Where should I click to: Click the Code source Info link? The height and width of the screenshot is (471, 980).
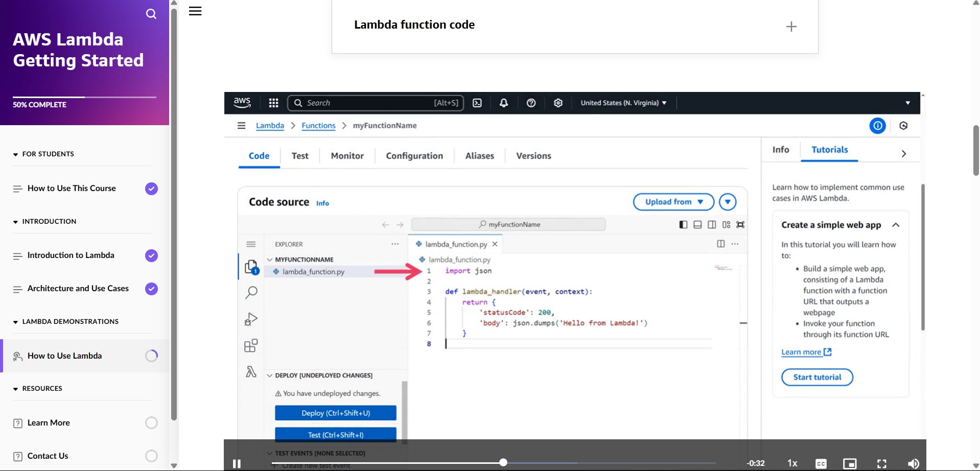322,203
